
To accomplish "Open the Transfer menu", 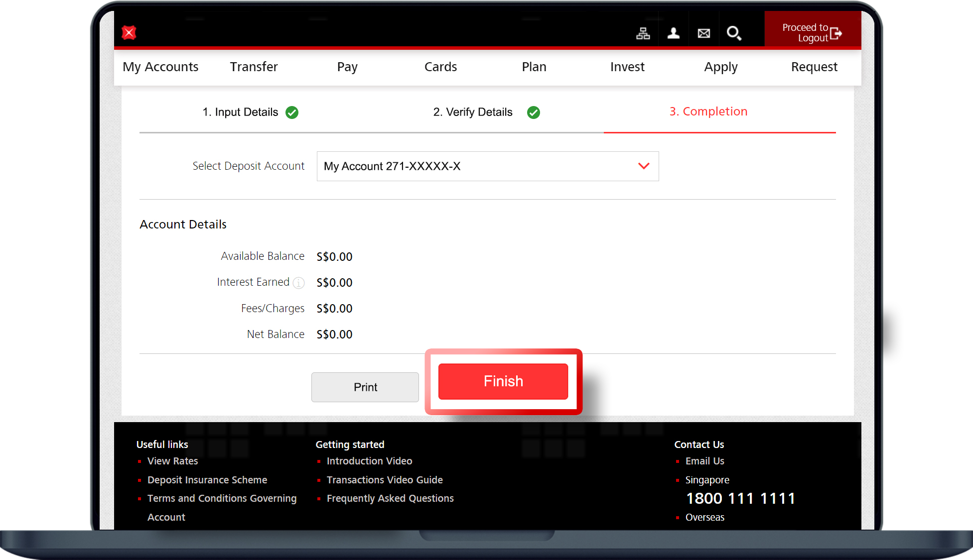I will coord(254,67).
